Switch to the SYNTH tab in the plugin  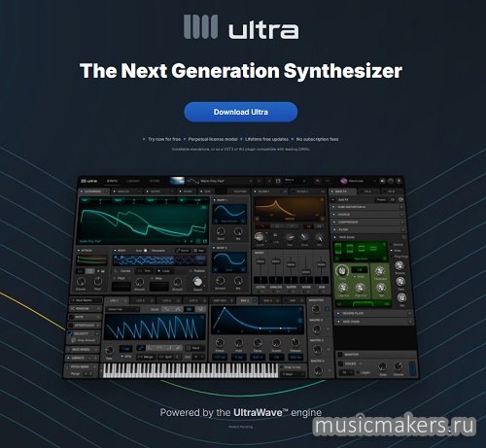(x=112, y=181)
